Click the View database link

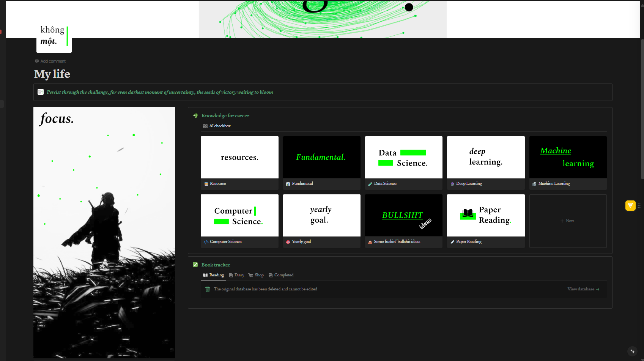coord(580,289)
